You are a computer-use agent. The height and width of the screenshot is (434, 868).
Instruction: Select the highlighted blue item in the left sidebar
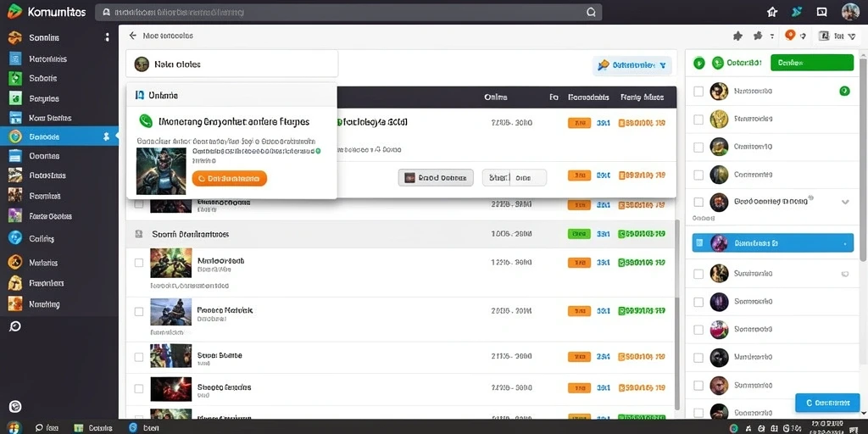click(59, 136)
